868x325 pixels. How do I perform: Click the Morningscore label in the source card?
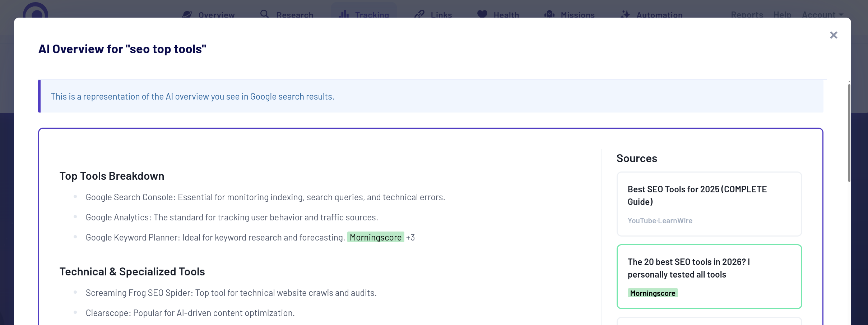coord(653,293)
